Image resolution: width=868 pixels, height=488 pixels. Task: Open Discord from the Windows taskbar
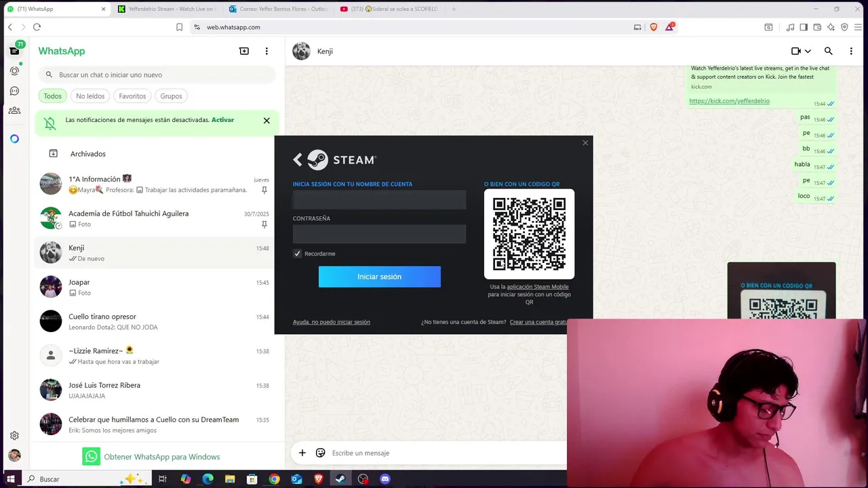tap(385, 479)
